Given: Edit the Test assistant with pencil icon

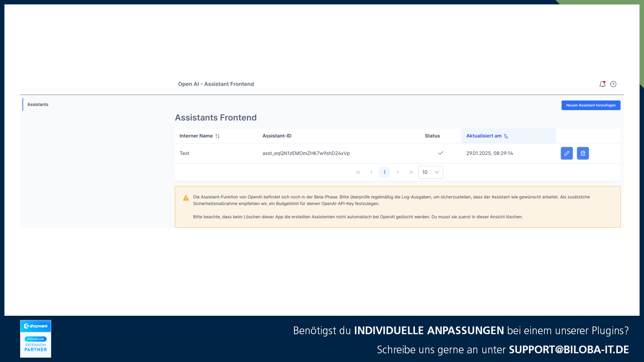Looking at the screenshot, I should [567, 153].
